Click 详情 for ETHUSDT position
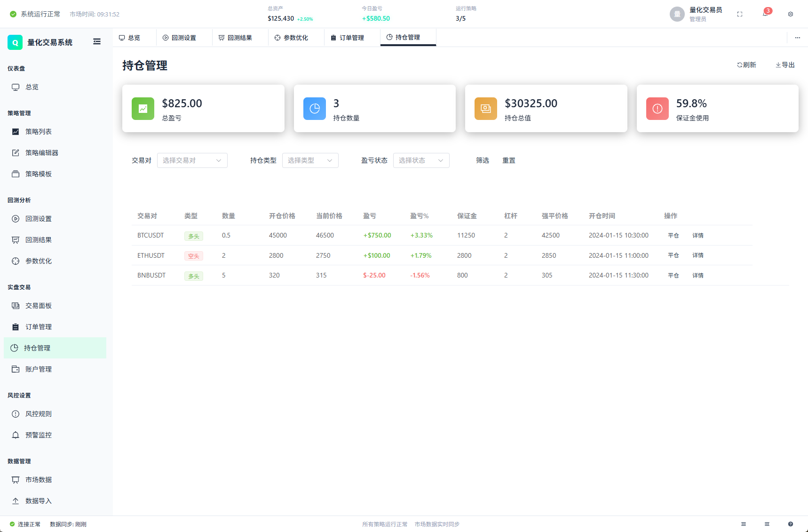Image resolution: width=808 pixels, height=532 pixels. [698, 255]
